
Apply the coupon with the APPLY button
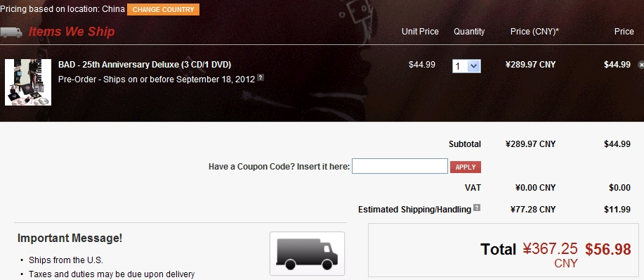click(466, 167)
